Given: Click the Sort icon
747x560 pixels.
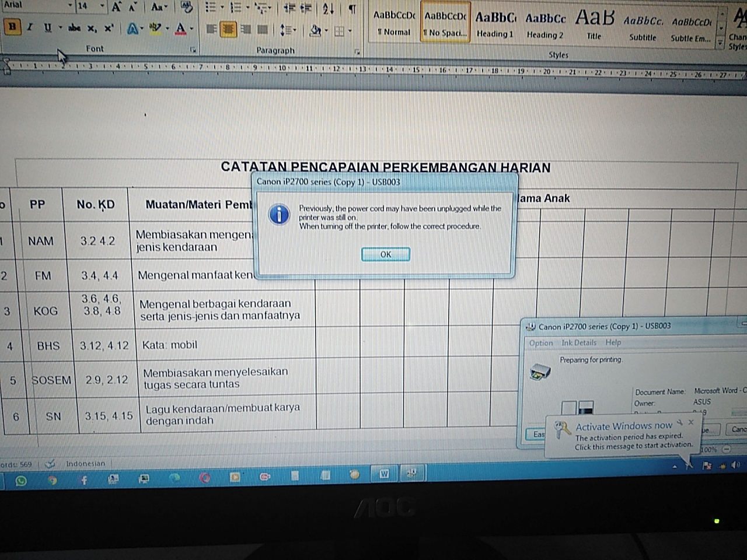Looking at the screenshot, I should pos(329,8).
